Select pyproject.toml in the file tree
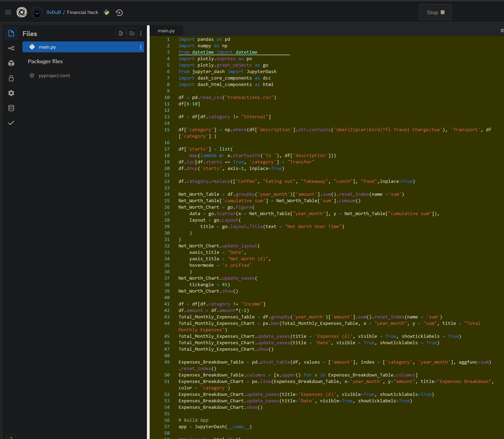504x439 pixels. click(54, 76)
